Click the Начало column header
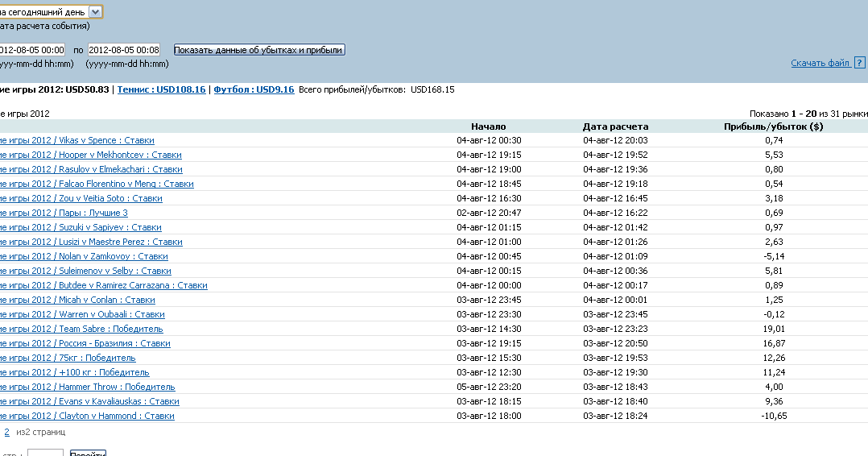The width and height of the screenshot is (868, 456). 488,126
